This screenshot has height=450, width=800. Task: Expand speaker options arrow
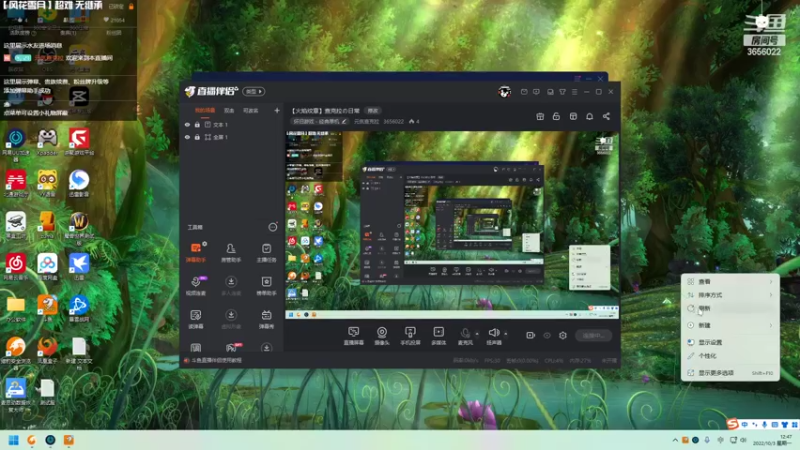pyautogui.click(x=506, y=334)
